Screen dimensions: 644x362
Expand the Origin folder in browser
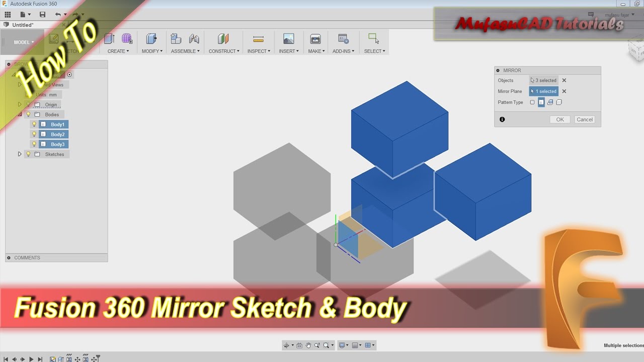20,104
